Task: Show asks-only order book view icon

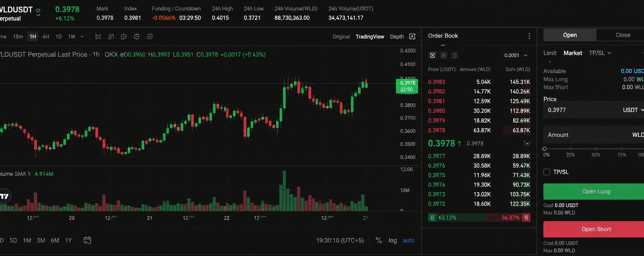Action: click(454, 55)
